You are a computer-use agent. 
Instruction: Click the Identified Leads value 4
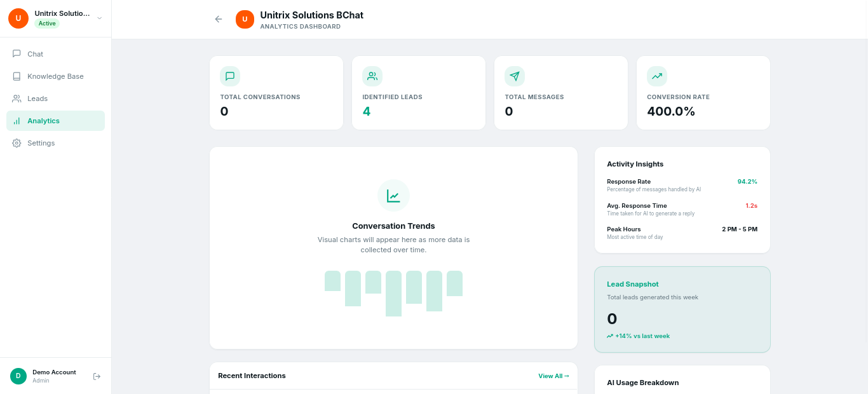[x=367, y=111]
